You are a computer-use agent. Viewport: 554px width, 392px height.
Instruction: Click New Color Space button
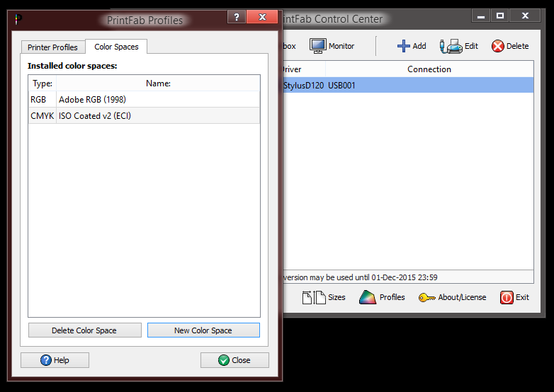[203, 330]
